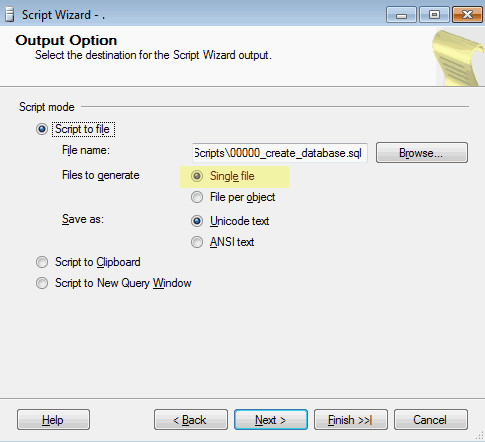
Task: Select the Script to file radio button
Action: 42,129
